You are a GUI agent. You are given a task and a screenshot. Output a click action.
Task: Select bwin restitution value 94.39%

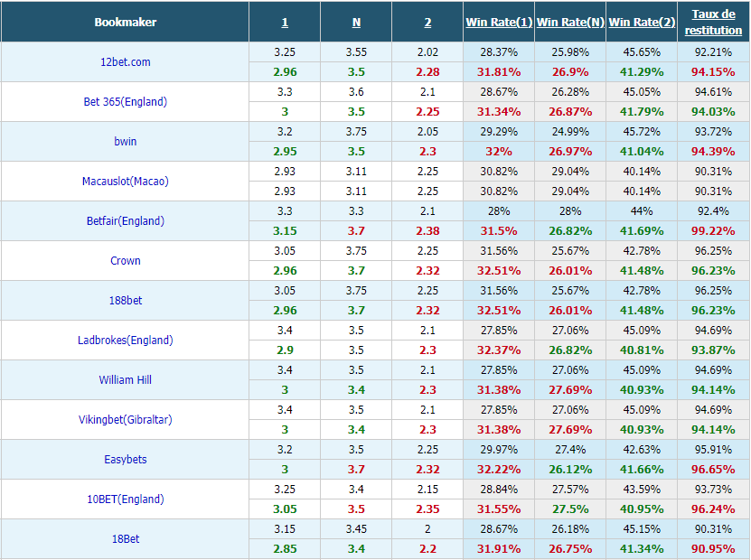point(713,151)
